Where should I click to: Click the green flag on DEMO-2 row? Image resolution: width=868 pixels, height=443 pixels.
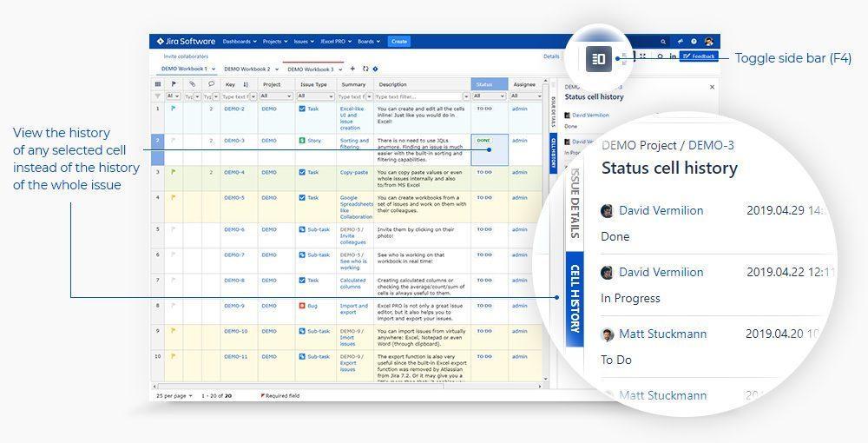(174, 109)
